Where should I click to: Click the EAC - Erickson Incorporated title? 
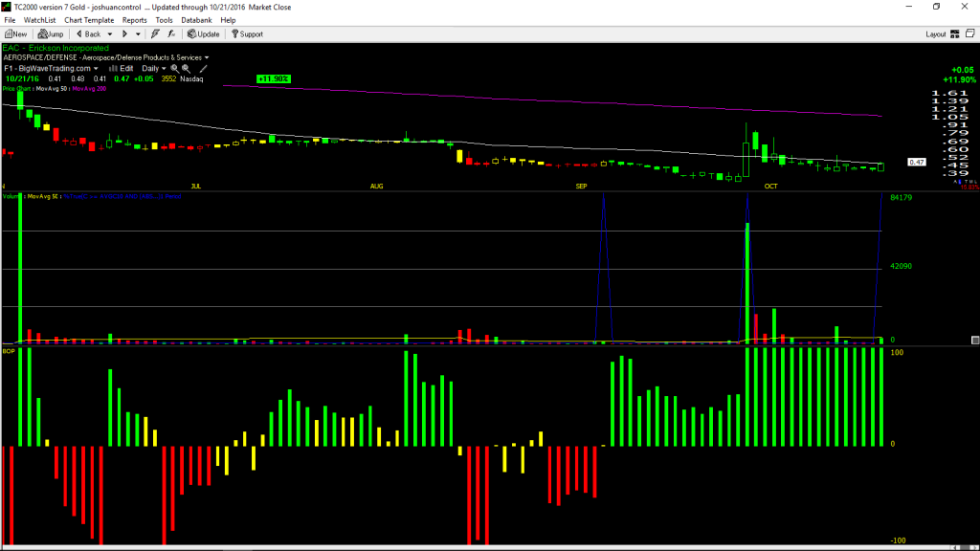coord(56,48)
